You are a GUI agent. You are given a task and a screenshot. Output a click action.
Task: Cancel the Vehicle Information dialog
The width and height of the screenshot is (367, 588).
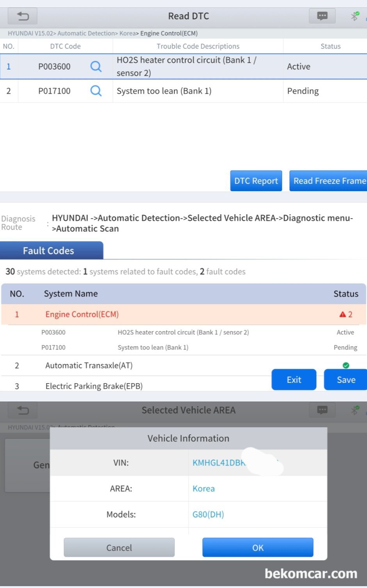point(119,547)
